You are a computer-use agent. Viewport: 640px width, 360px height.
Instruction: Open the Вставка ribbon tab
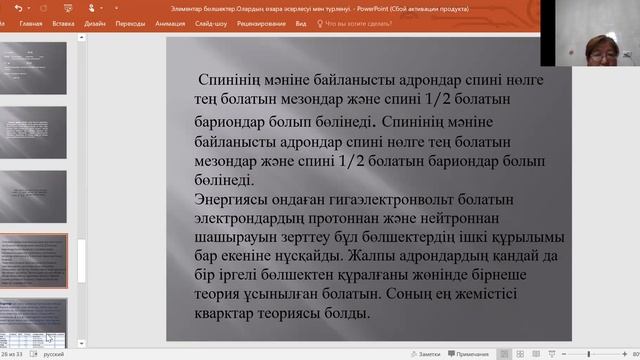click(x=63, y=24)
